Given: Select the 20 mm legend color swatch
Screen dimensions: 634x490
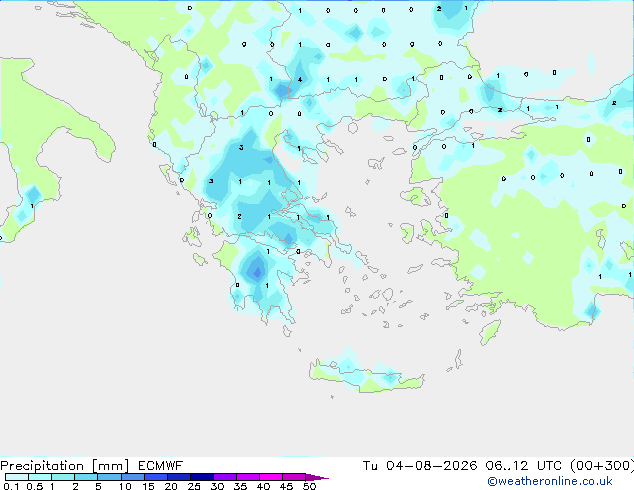Looking at the screenshot, I should click(x=179, y=477).
